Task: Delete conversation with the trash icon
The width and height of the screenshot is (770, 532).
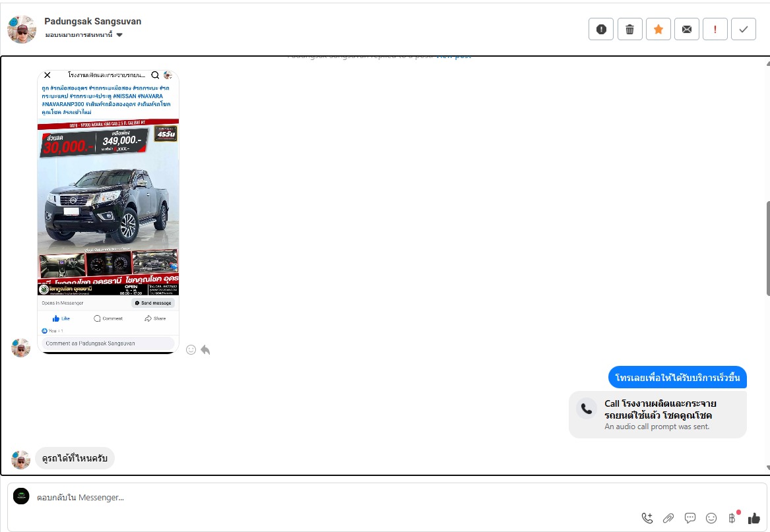Action: pyautogui.click(x=629, y=29)
